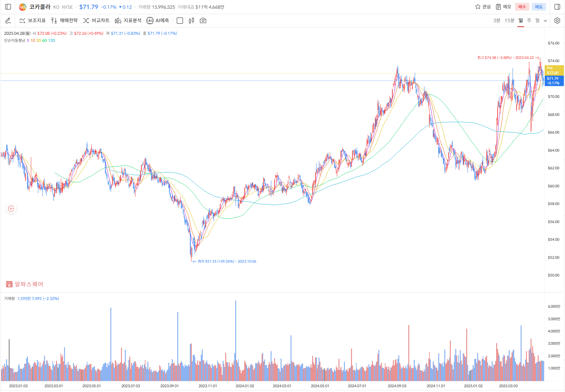
Task: Select the drawing pencil tool
Action: (8, 21)
